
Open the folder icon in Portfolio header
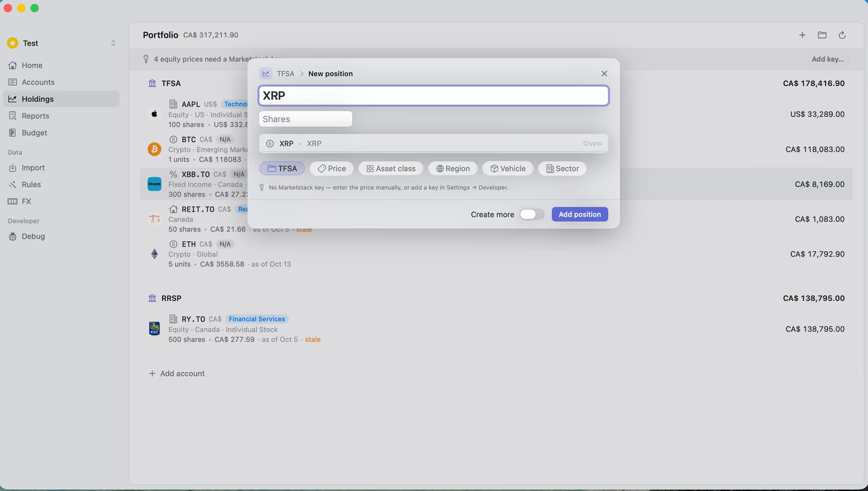[x=822, y=35]
